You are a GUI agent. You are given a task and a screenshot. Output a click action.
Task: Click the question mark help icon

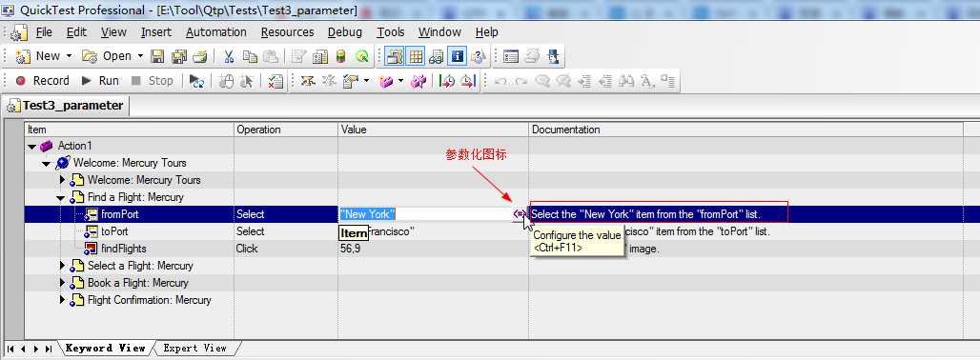pyautogui.click(x=479, y=57)
